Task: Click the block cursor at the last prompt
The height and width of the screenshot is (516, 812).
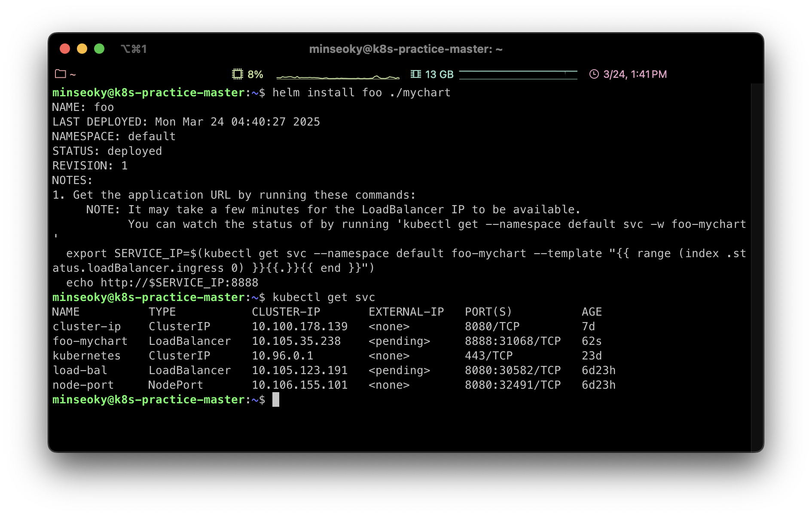Action: click(x=276, y=399)
